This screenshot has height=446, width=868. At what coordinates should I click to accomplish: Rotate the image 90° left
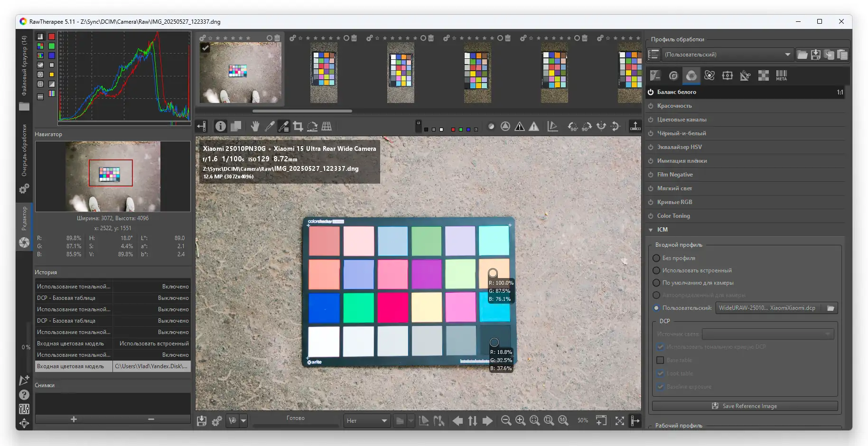tap(573, 126)
